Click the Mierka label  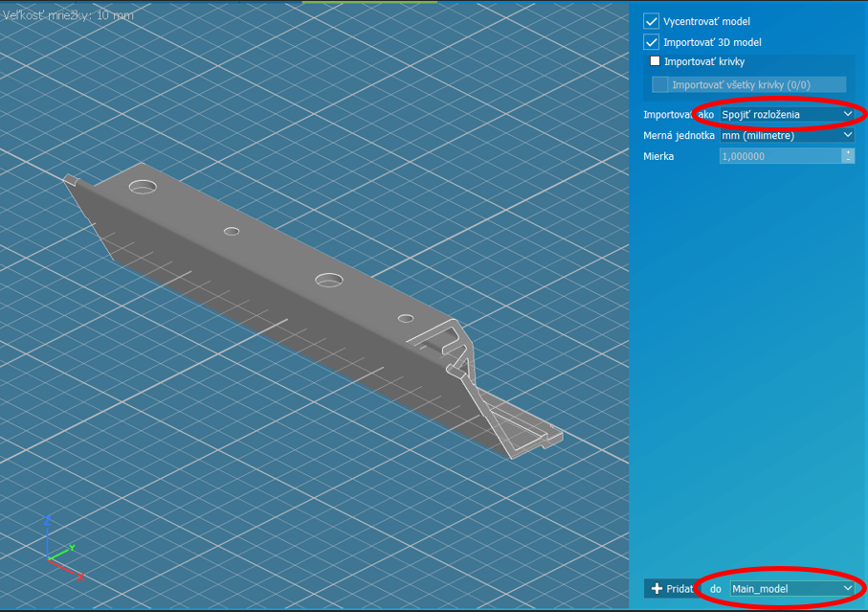click(658, 156)
